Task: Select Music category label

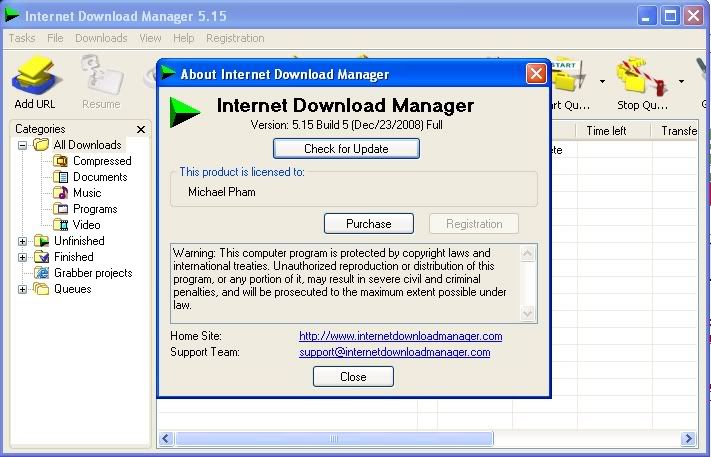Action: coord(87,193)
